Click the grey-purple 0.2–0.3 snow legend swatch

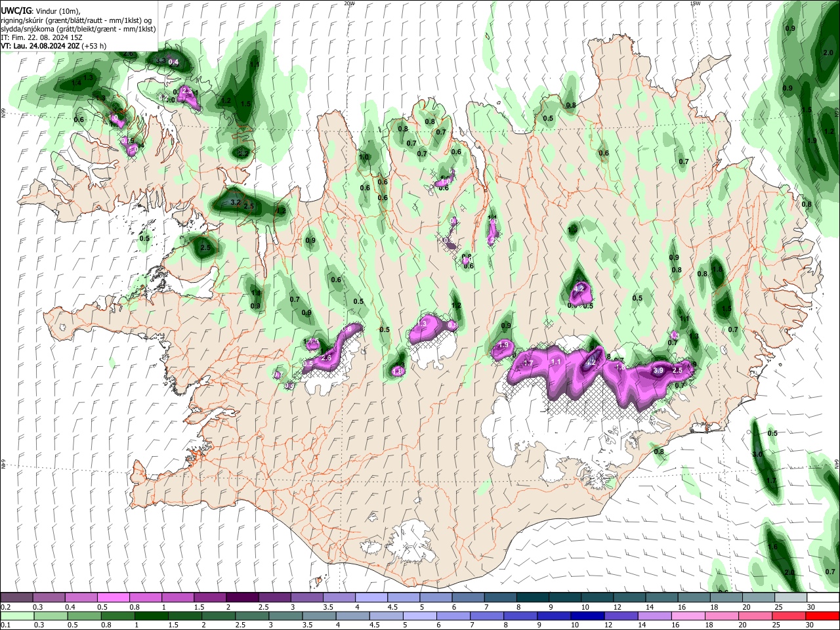point(17,598)
